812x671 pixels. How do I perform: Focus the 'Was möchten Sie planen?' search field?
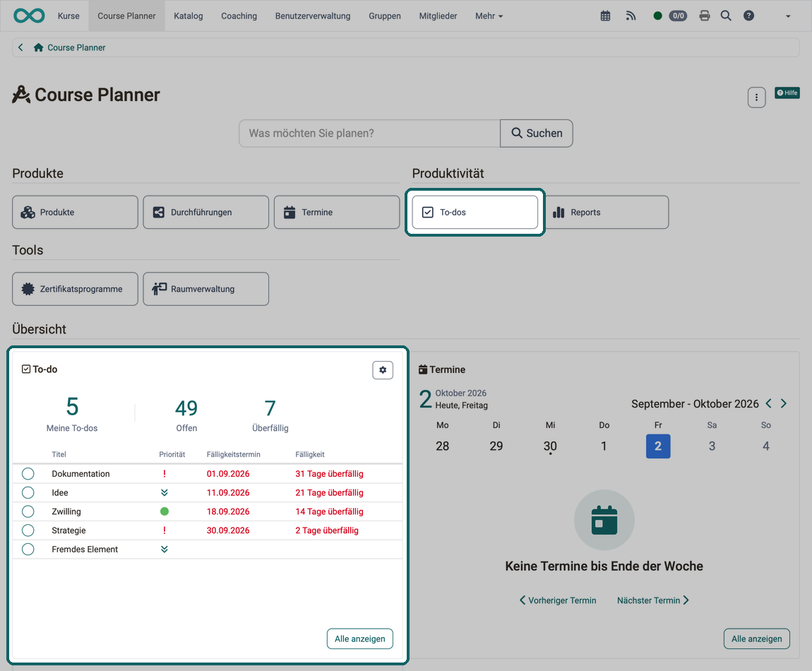(x=369, y=133)
